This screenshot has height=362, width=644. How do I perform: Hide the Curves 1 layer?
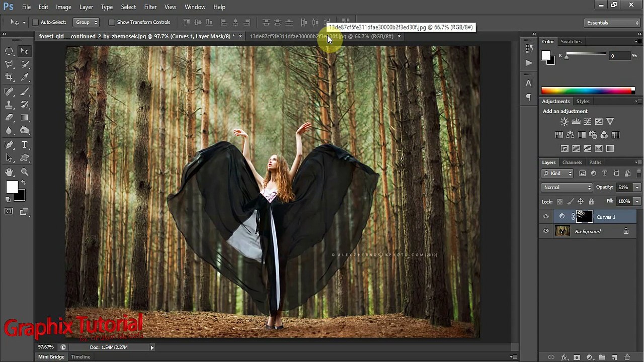pos(546,217)
